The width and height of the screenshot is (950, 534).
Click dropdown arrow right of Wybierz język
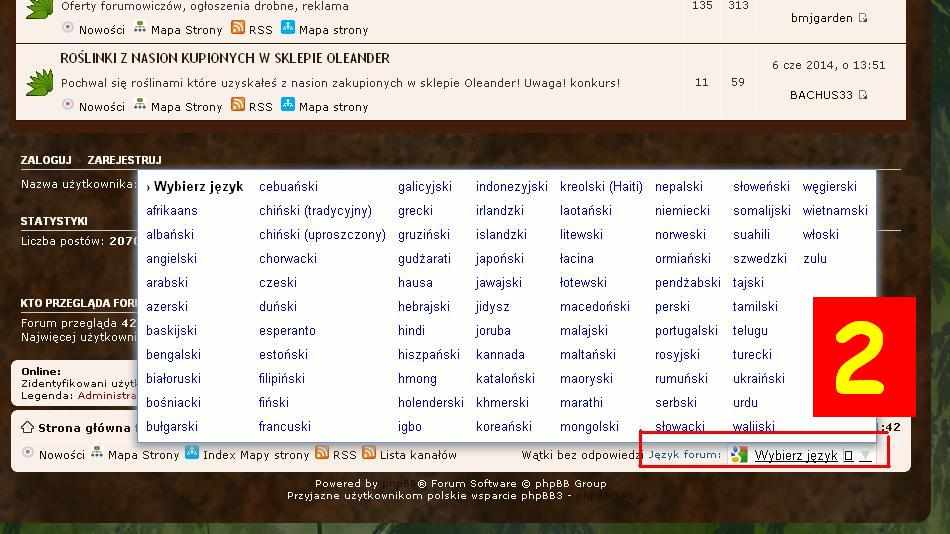[x=866, y=456]
